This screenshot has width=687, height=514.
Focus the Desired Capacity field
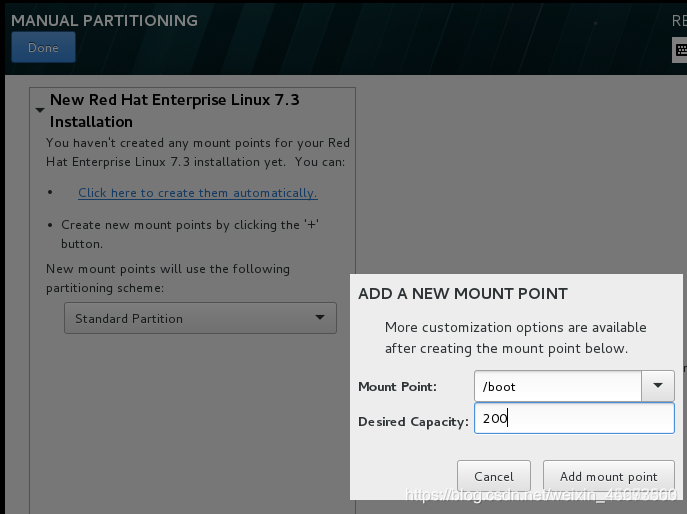coord(574,418)
